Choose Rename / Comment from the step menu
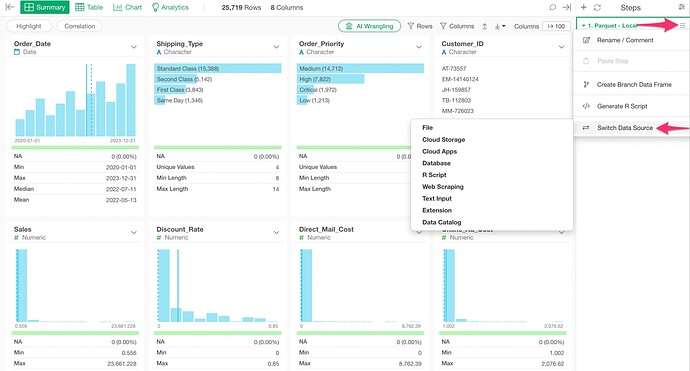The width and height of the screenshot is (690, 371). coord(625,40)
